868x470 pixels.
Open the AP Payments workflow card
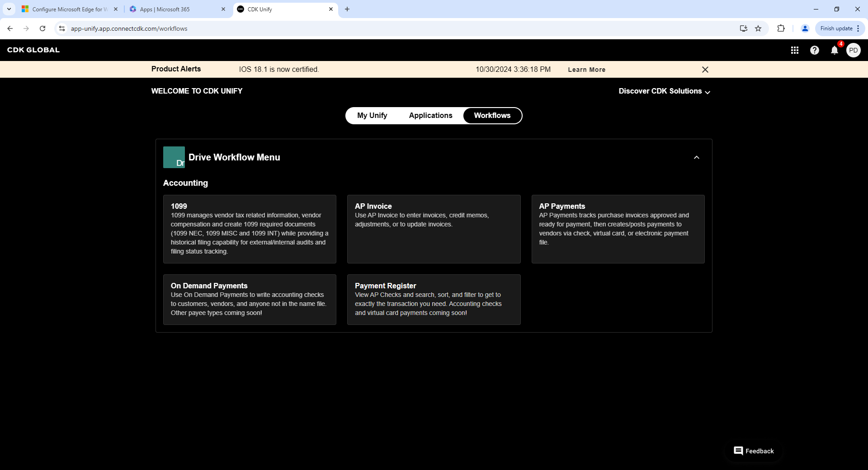coord(618,229)
